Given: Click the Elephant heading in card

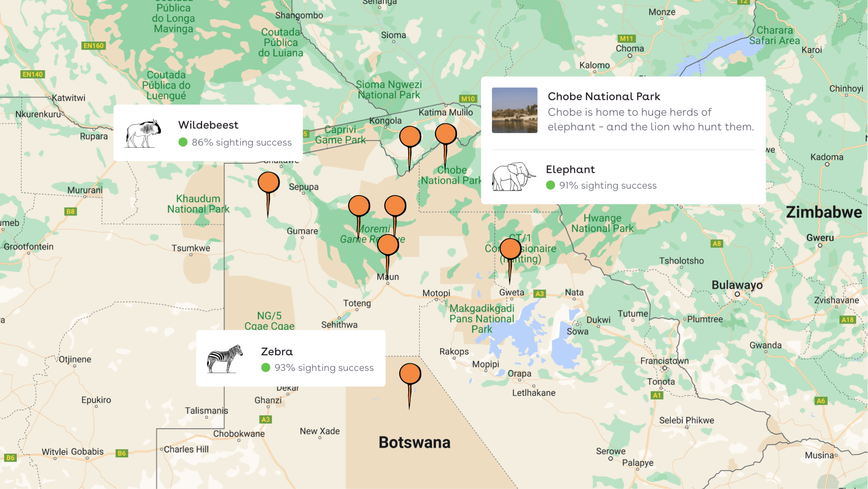Looking at the screenshot, I should click(x=570, y=169).
